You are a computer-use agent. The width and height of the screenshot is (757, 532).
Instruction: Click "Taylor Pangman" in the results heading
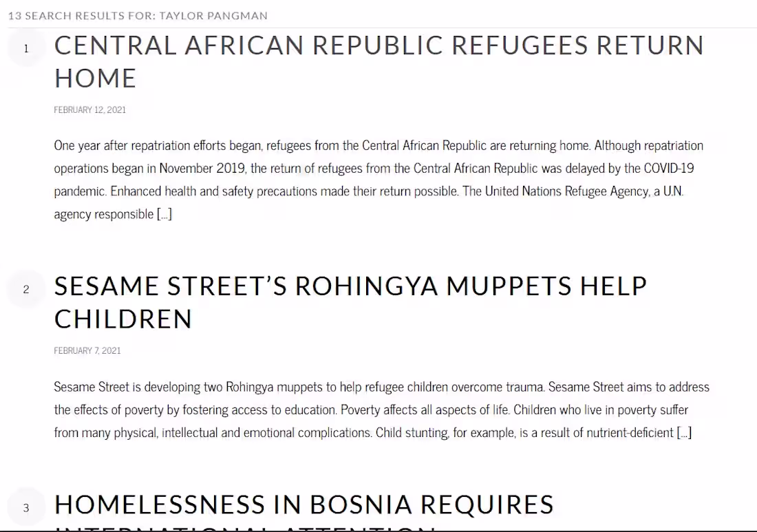[213, 16]
